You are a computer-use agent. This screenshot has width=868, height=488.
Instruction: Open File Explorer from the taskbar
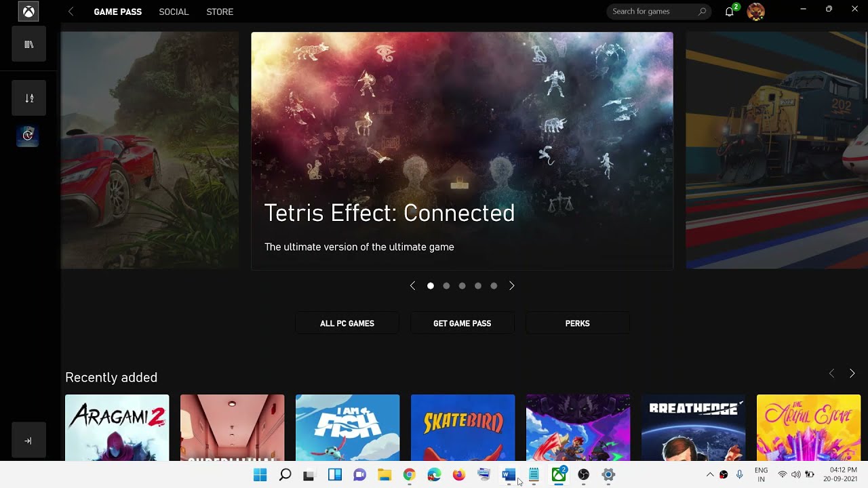point(384,475)
